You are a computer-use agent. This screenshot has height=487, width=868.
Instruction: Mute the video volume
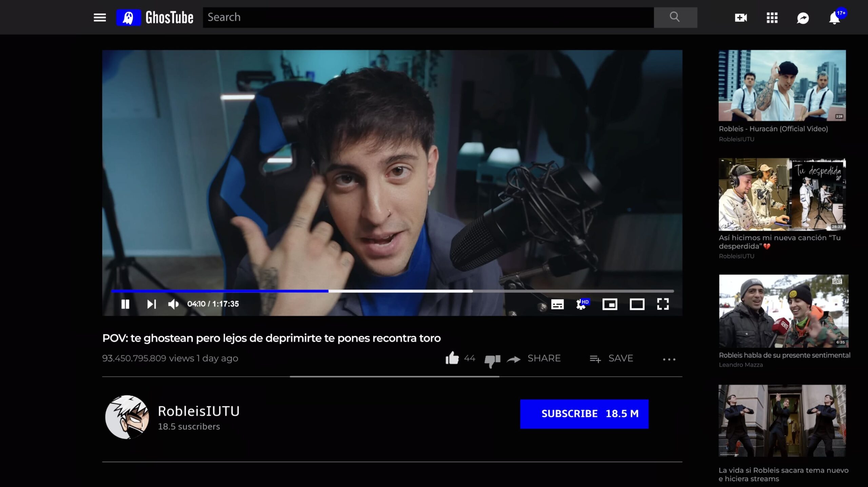point(173,304)
